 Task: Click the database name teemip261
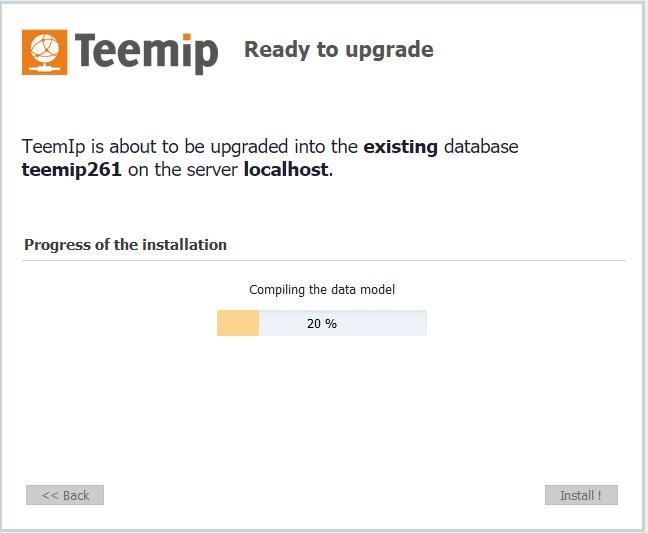(71, 170)
